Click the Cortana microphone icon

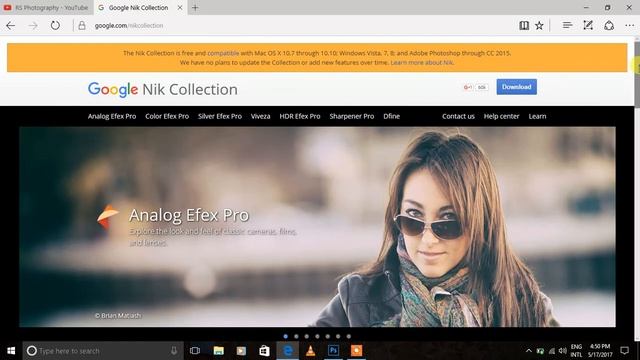[174, 351]
